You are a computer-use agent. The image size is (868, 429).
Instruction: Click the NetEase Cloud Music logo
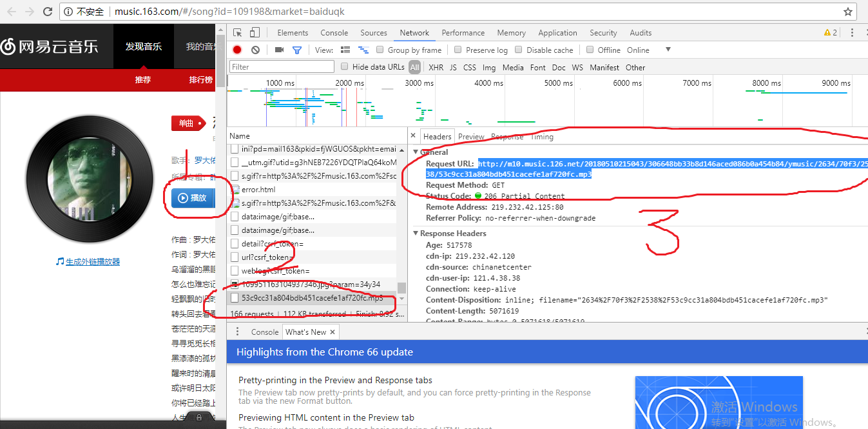coord(50,46)
